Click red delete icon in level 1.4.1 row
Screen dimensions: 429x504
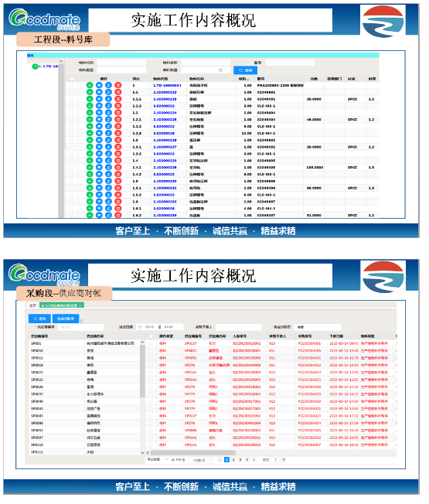[118, 168]
